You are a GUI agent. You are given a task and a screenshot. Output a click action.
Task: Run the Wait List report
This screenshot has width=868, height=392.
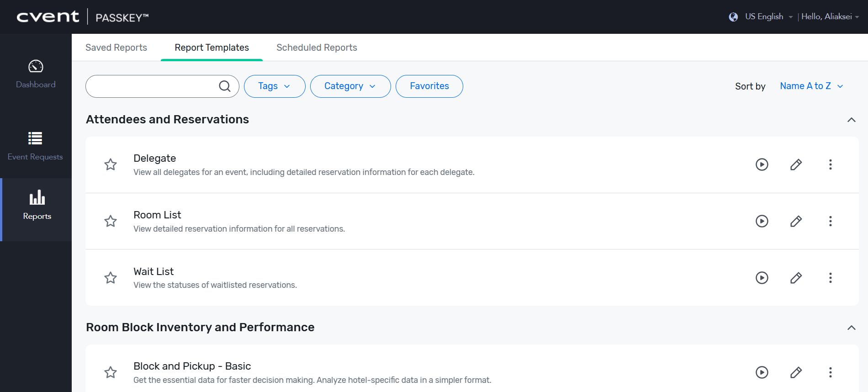pyautogui.click(x=762, y=278)
